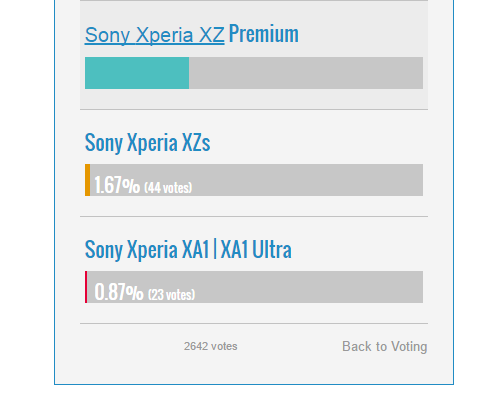This screenshot has height=403, width=498.
Task: Click the teal filled portion of the XZ Premium bar
Action: 137,73
